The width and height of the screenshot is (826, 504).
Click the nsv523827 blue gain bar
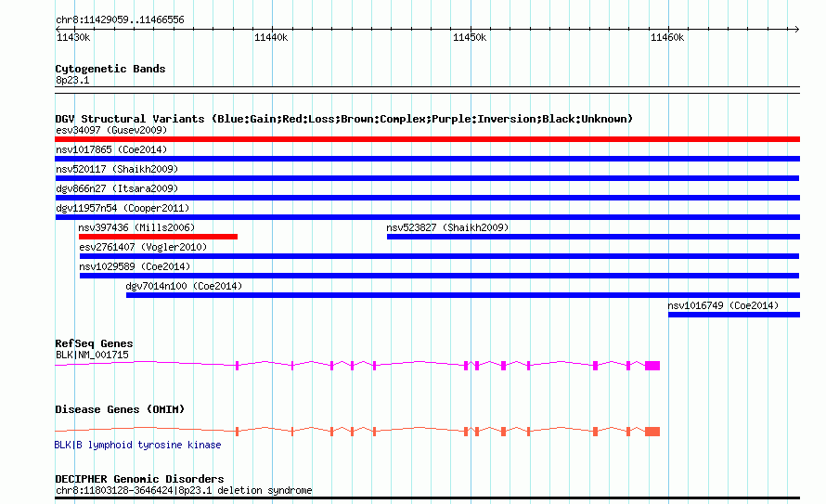593,237
